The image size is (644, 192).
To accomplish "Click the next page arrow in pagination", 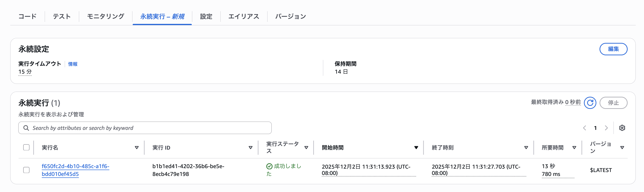I will tap(606, 128).
